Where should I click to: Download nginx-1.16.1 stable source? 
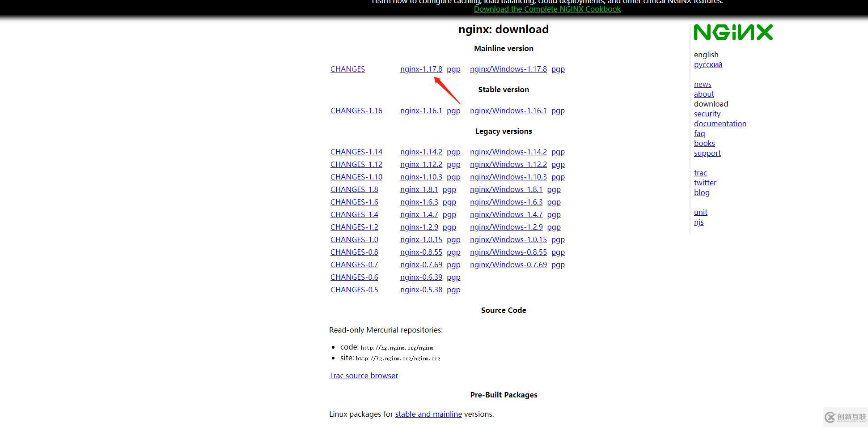(421, 111)
